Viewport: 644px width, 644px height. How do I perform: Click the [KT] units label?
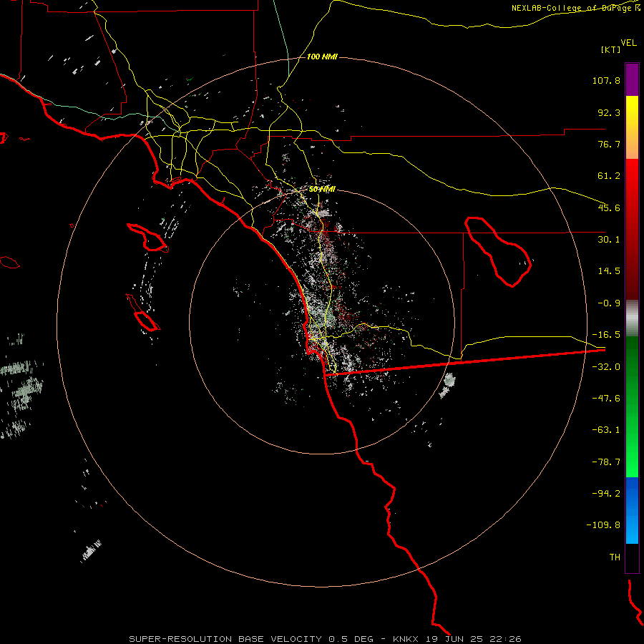coord(611,49)
